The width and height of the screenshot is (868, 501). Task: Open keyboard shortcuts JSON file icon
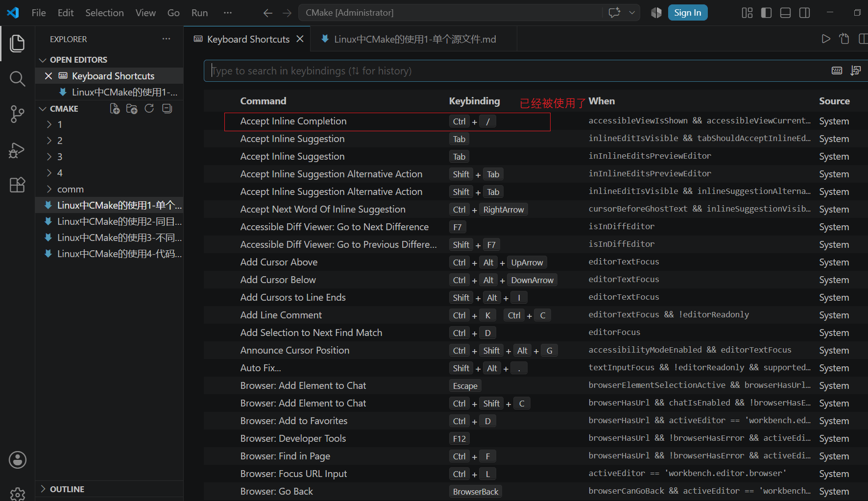844,39
